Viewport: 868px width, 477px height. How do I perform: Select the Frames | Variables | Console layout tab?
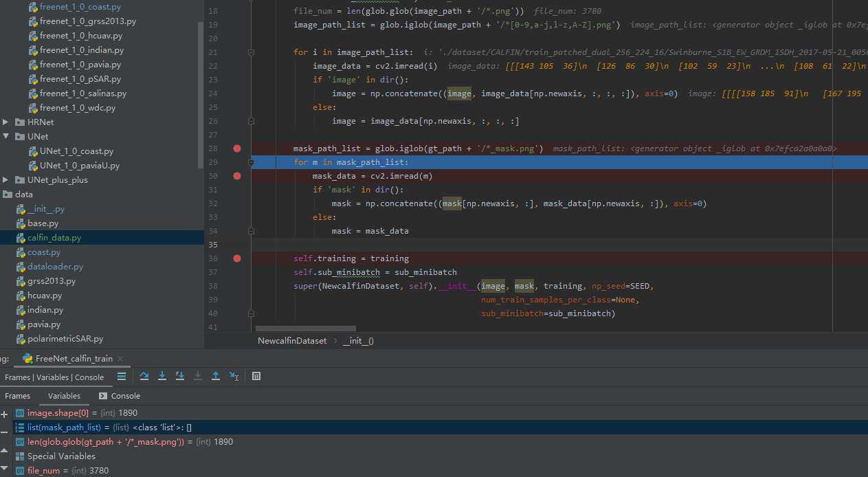point(54,377)
